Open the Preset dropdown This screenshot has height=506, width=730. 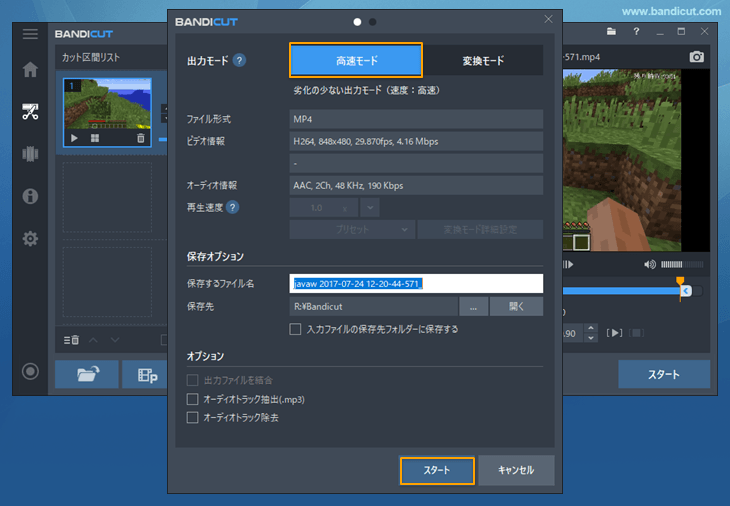(x=352, y=229)
